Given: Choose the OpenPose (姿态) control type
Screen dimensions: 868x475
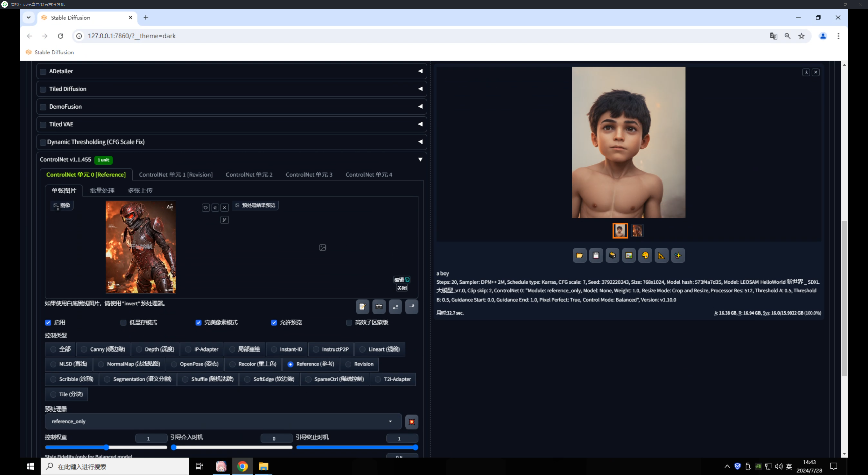Looking at the screenshot, I should [195, 364].
